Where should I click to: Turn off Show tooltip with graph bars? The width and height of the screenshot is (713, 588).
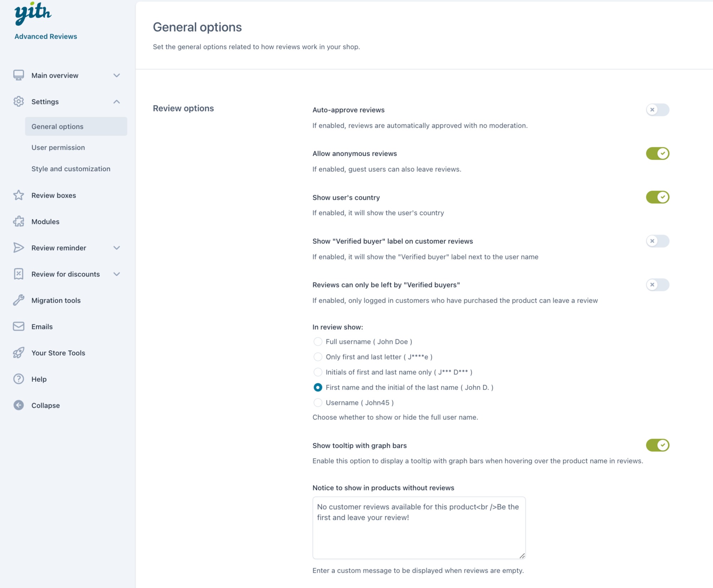click(658, 445)
